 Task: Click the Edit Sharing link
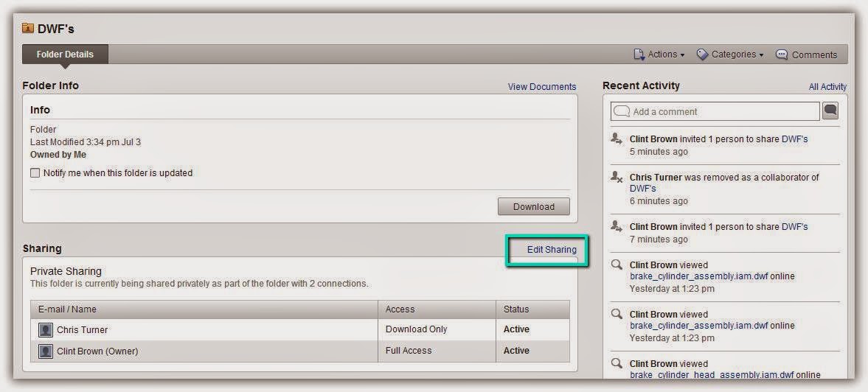(x=552, y=249)
